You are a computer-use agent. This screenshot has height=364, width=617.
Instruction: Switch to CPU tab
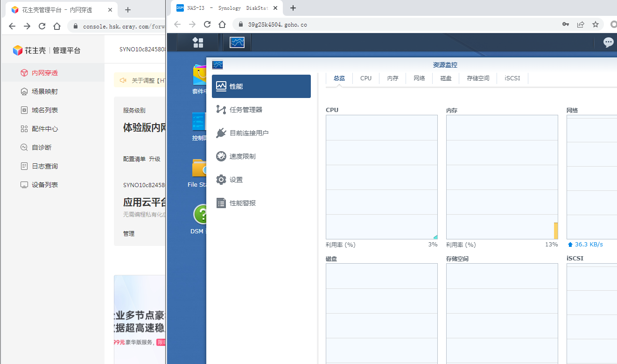[366, 78]
